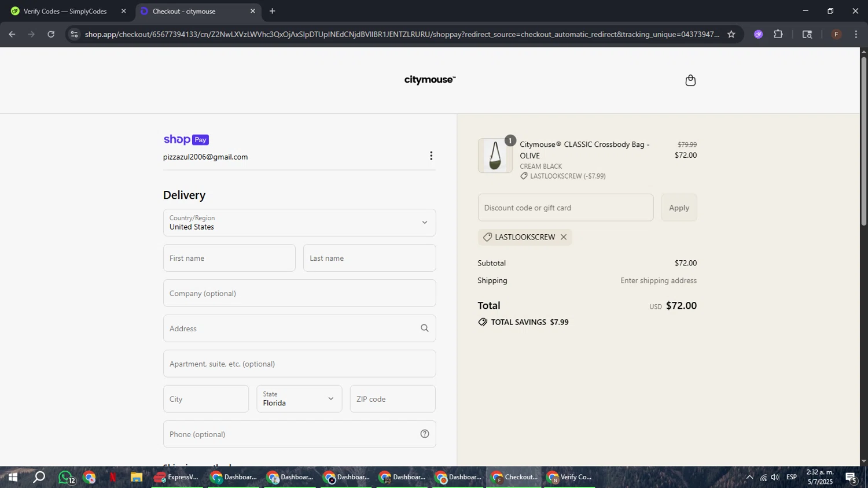Image resolution: width=868 pixels, height=488 pixels.
Task: Open browser extensions puzzle icon
Action: pyautogui.click(x=778, y=34)
